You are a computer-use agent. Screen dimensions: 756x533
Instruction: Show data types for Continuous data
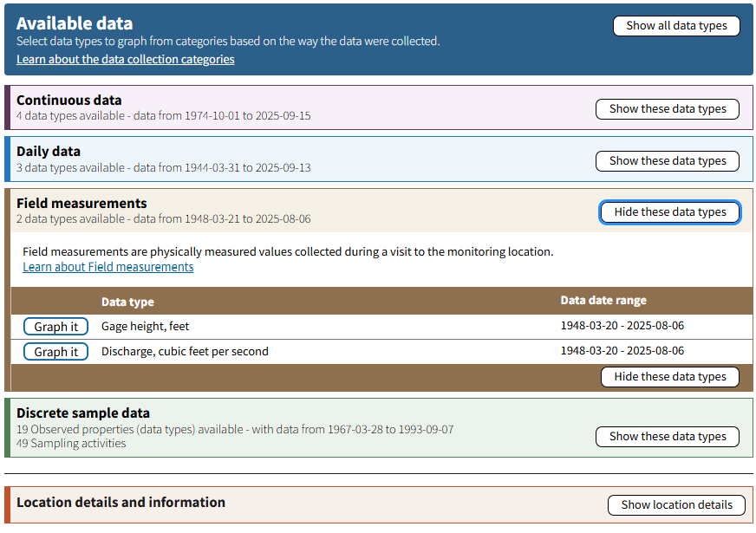point(667,109)
